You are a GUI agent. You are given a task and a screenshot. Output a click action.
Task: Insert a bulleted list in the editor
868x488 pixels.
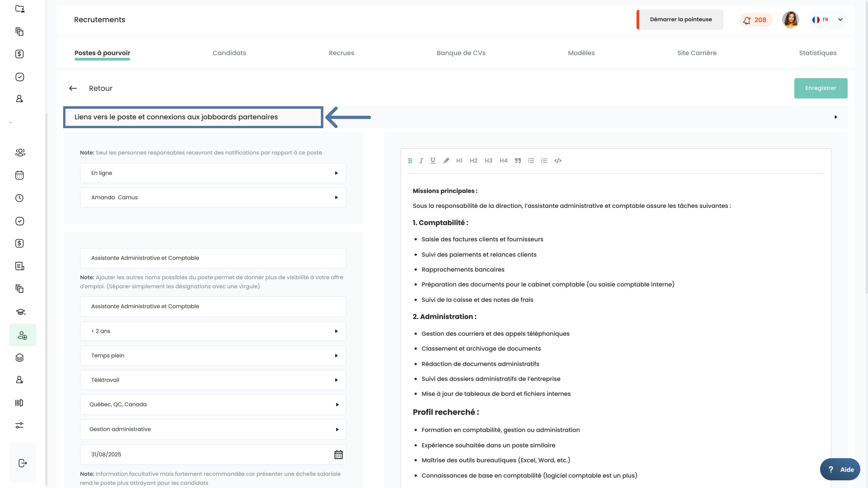531,161
